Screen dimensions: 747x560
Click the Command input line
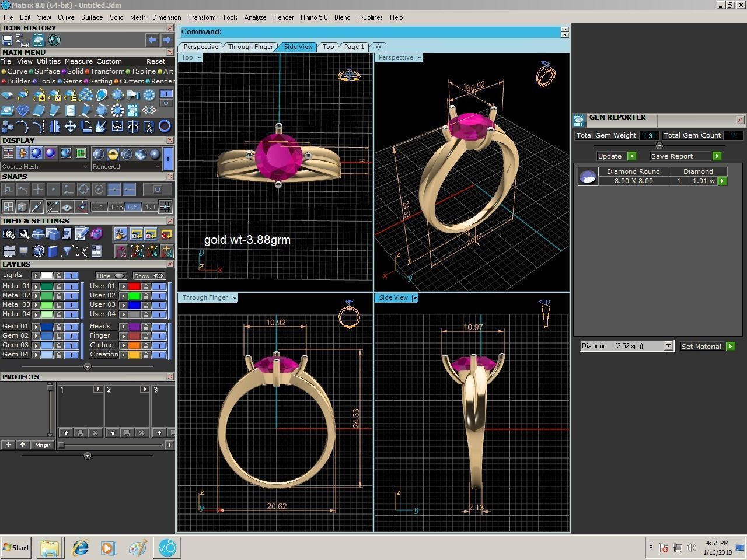(370, 32)
